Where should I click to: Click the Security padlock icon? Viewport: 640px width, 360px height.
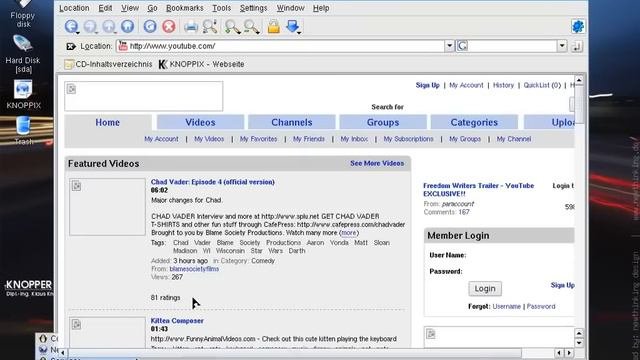coord(273,27)
